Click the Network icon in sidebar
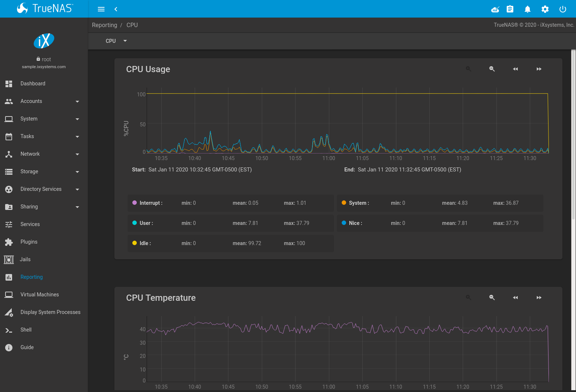The width and height of the screenshot is (576, 392). 9,154
